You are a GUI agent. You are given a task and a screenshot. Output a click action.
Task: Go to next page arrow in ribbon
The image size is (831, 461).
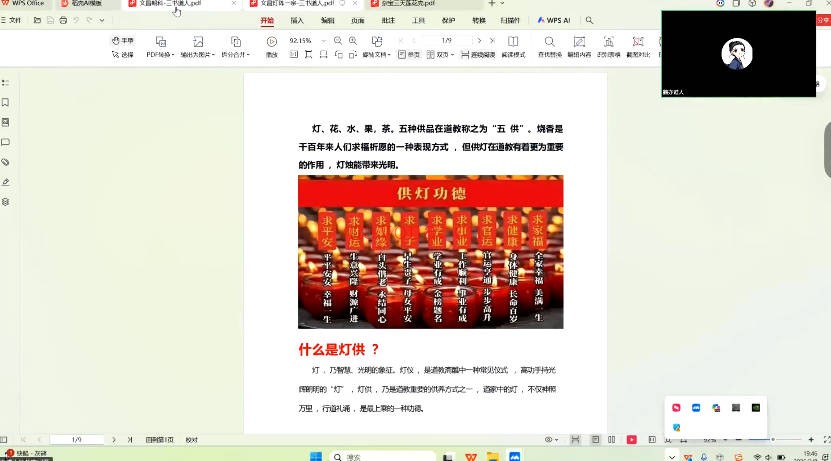coord(479,40)
